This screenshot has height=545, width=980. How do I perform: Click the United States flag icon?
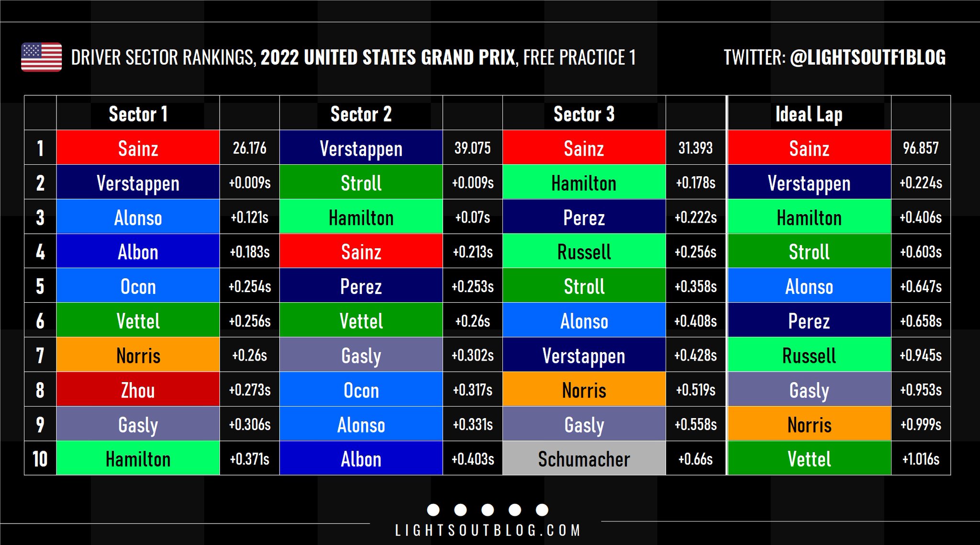[42, 57]
